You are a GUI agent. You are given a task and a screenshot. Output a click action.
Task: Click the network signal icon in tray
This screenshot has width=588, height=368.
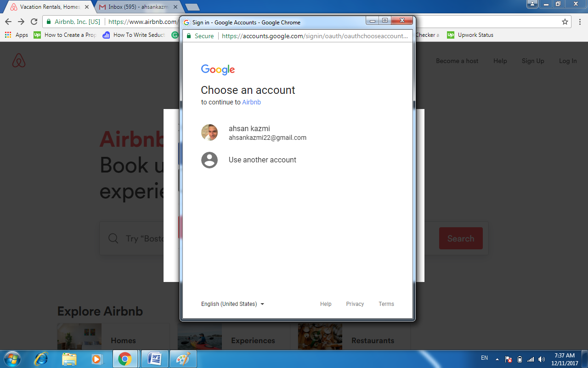[531, 359]
